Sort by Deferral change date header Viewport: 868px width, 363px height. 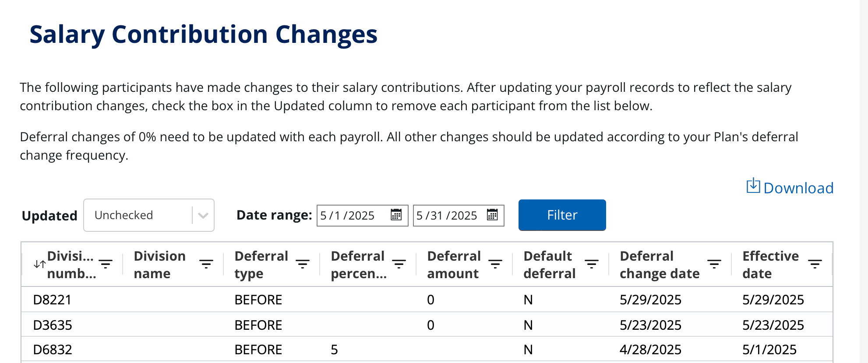pyautogui.click(x=659, y=265)
